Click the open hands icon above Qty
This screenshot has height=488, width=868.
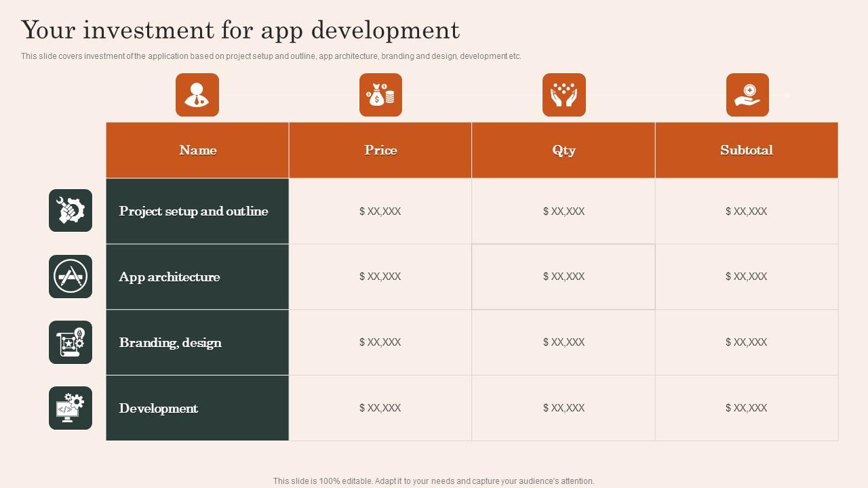coord(564,95)
